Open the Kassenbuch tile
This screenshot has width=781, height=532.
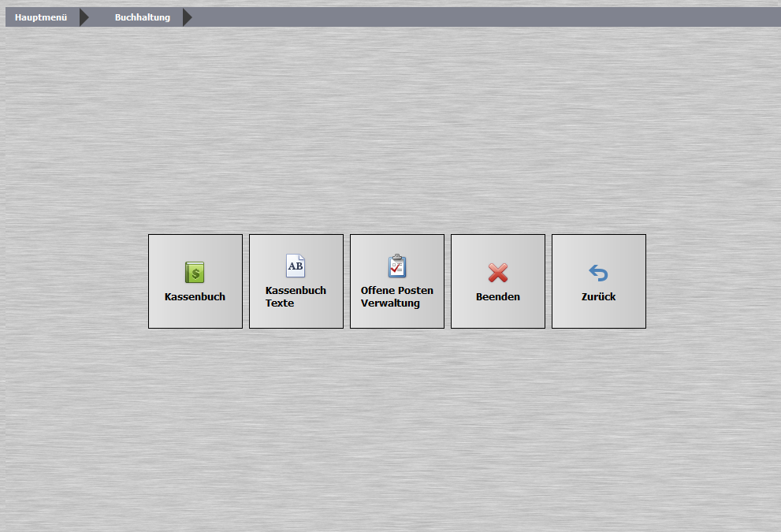(195, 281)
